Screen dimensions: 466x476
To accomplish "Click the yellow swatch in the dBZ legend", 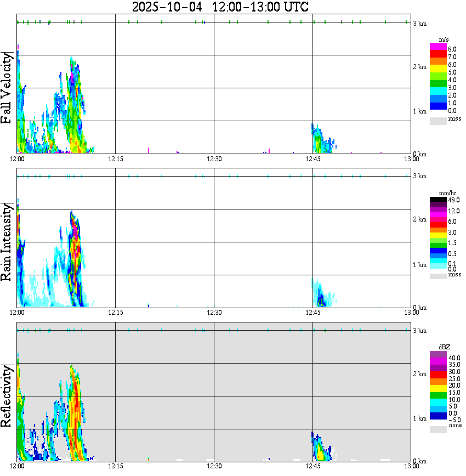I will [438, 388].
